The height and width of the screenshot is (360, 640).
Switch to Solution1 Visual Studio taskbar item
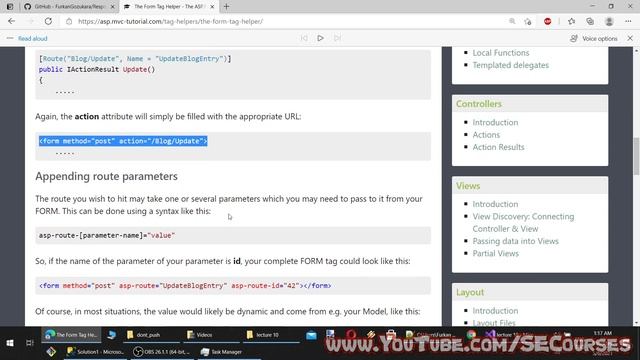click(x=95, y=351)
